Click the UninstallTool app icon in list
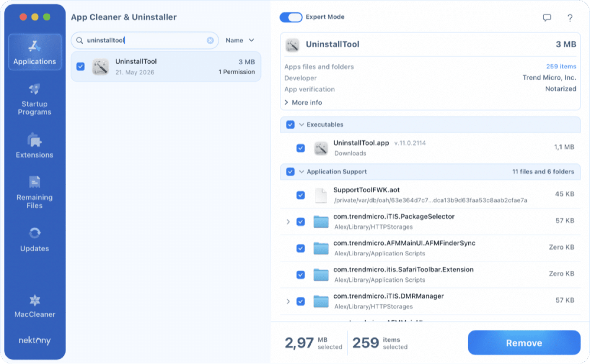 (x=100, y=67)
